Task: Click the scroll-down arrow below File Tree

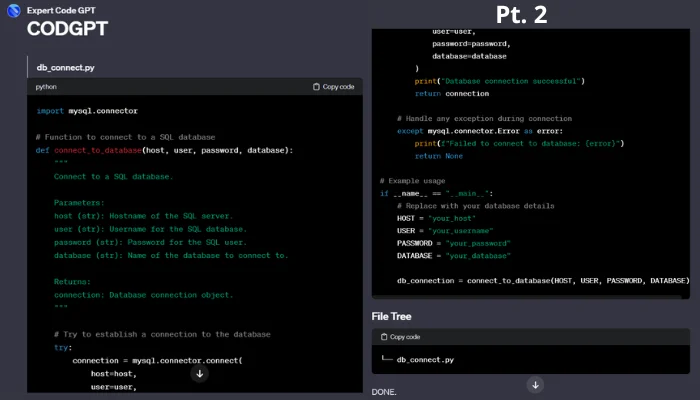Action: (x=535, y=385)
